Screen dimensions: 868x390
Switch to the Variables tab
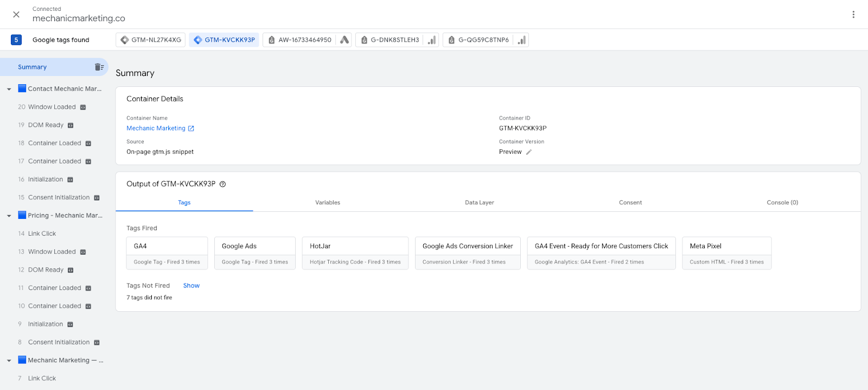click(328, 203)
